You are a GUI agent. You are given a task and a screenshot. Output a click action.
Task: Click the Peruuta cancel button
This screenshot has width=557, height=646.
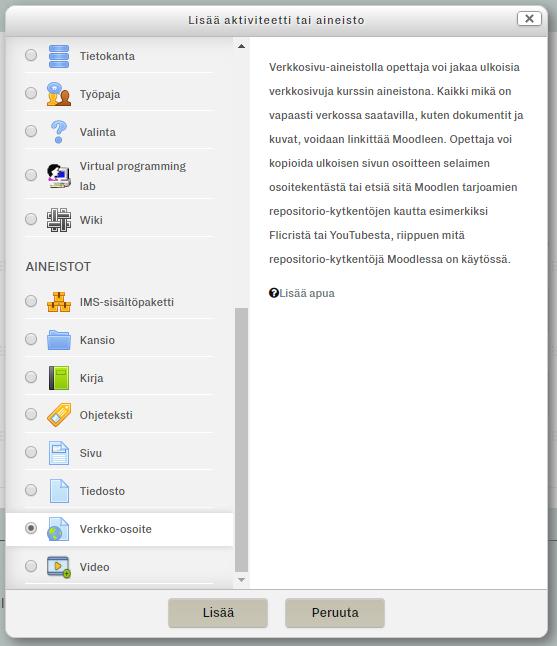[x=335, y=613]
